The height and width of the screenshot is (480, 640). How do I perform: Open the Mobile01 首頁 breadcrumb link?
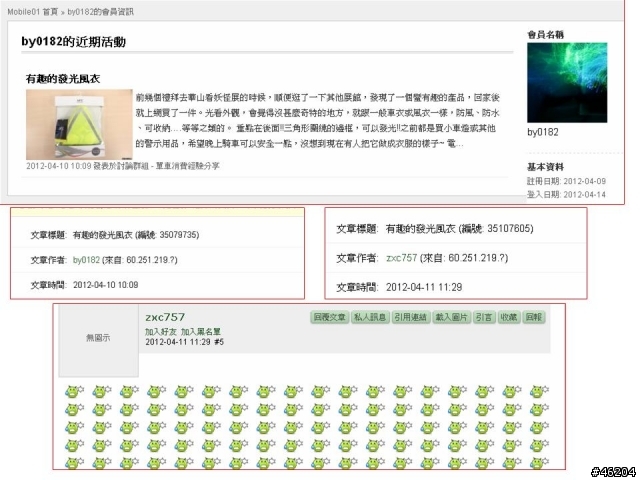point(33,12)
